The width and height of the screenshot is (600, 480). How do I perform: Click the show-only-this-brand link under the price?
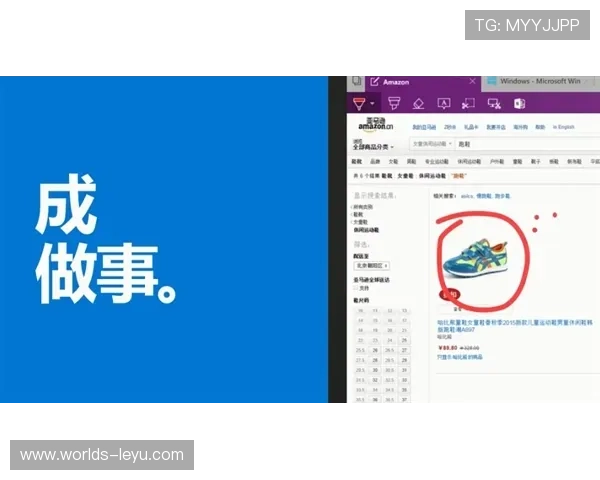(460, 357)
